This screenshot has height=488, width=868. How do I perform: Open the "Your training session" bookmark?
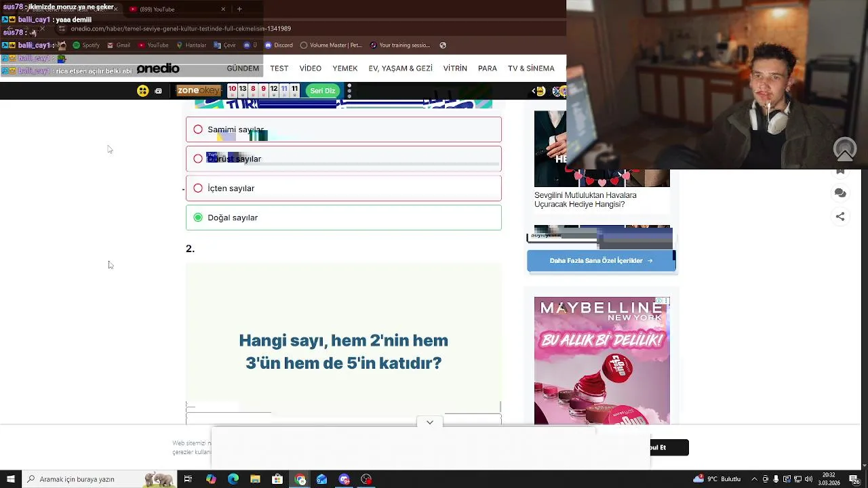[400, 45]
